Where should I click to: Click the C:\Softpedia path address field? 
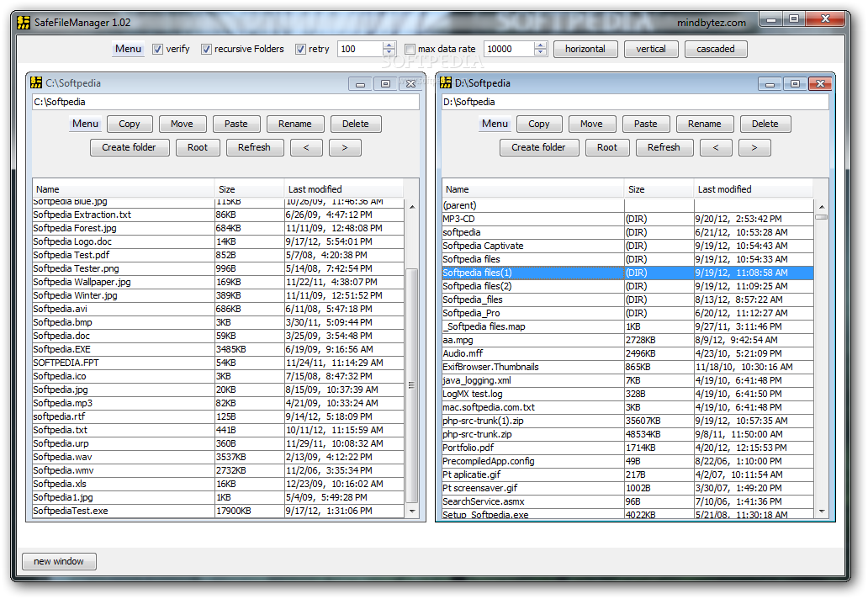click(226, 102)
